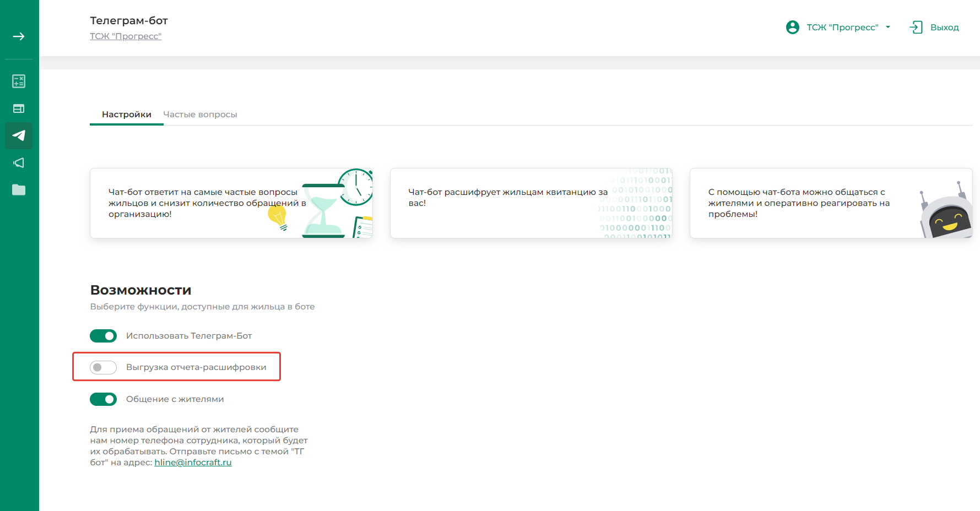Disable the Использовать Телеграм-Бот toggle
This screenshot has height=511, width=980.
coord(103,336)
